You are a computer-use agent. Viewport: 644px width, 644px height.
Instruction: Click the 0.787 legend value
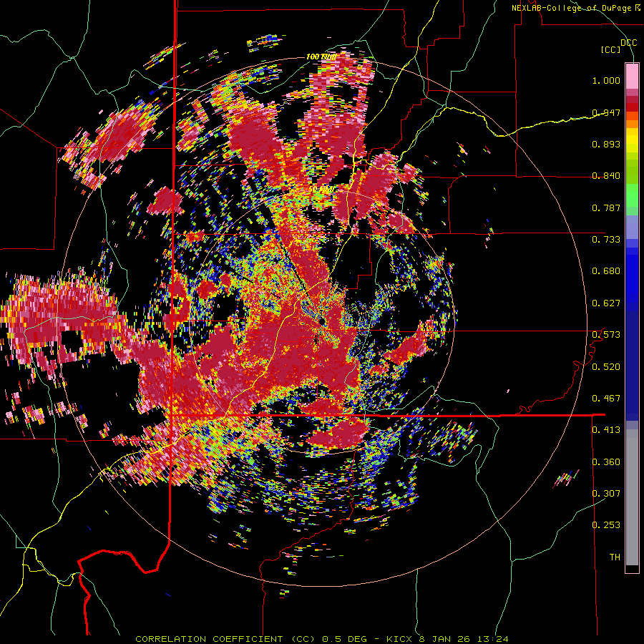coord(606,208)
